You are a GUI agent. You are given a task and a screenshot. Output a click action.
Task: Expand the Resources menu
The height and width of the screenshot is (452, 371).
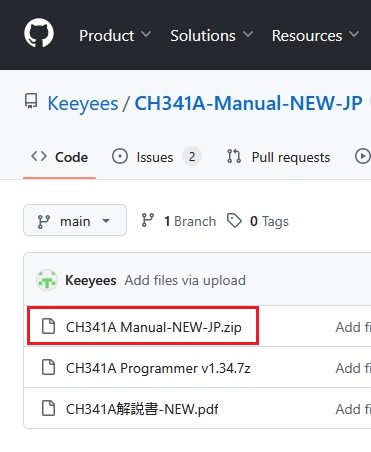click(316, 36)
